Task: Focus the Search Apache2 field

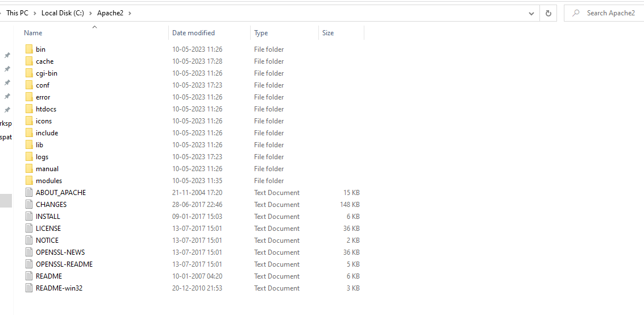Action: [x=610, y=13]
